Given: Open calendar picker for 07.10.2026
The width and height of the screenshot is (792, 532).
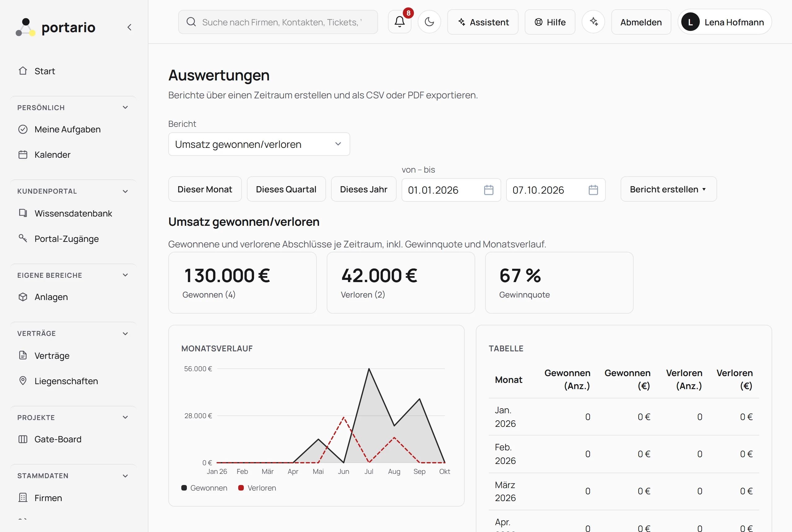Looking at the screenshot, I should point(593,190).
